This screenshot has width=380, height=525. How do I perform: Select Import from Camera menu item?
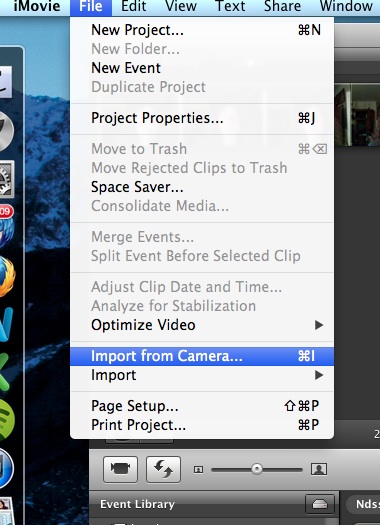coord(202,356)
